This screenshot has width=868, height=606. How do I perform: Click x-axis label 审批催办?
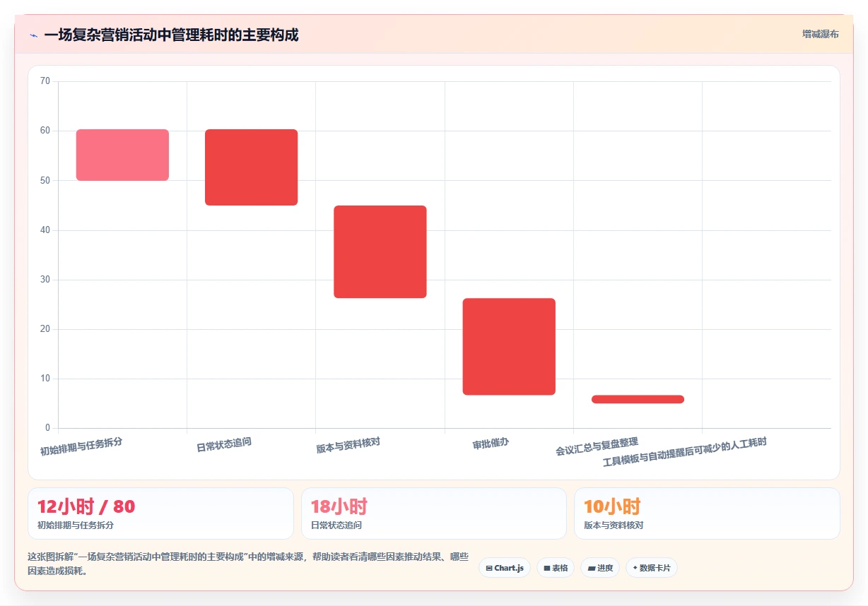click(x=491, y=444)
